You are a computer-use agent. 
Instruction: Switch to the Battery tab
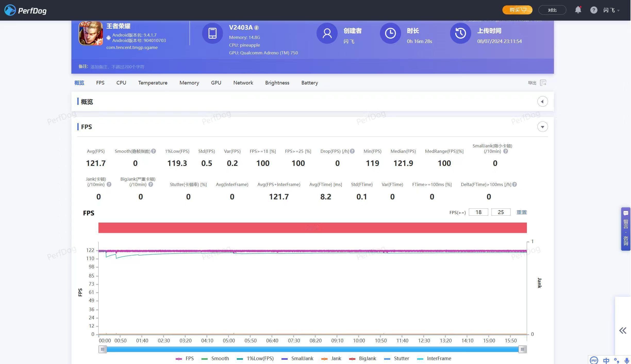click(x=310, y=83)
